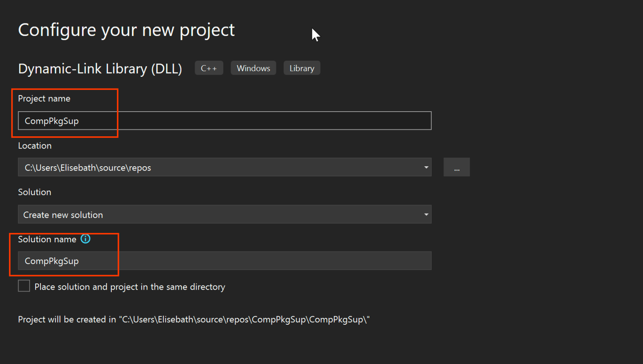Click the "Place solution and project" label text
The height and width of the screenshot is (364, 643).
click(129, 287)
